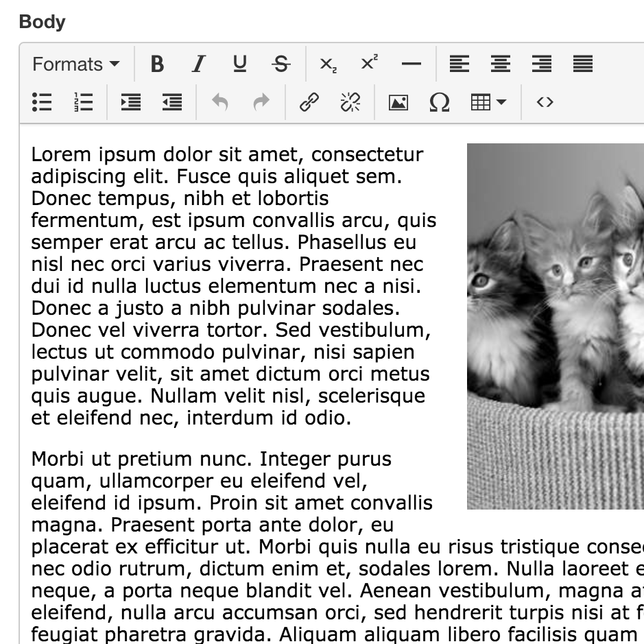This screenshot has height=644, width=644.
Task: Open the insert image dialog
Action: point(398,103)
